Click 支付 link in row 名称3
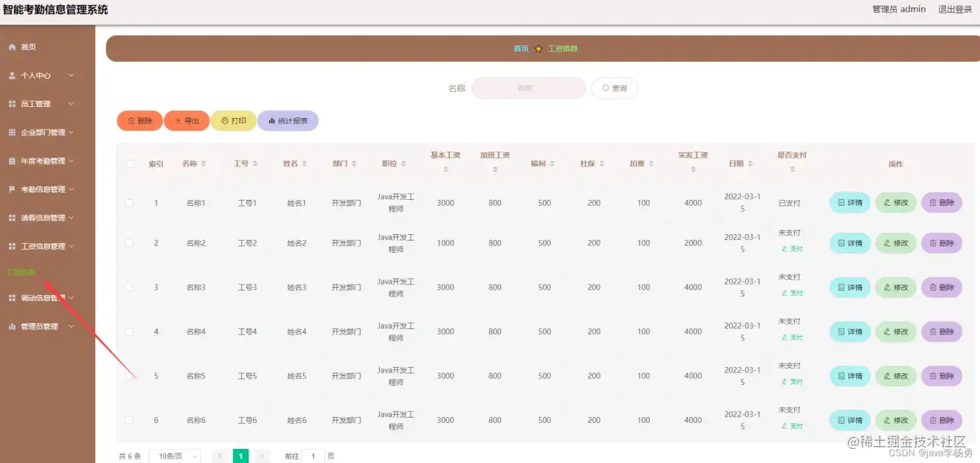 pos(792,293)
